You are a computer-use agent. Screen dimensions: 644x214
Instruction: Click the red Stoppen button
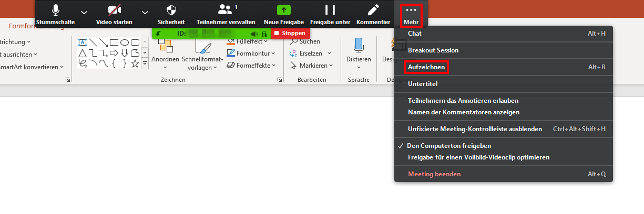pyautogui.click(x=290, y=33)
